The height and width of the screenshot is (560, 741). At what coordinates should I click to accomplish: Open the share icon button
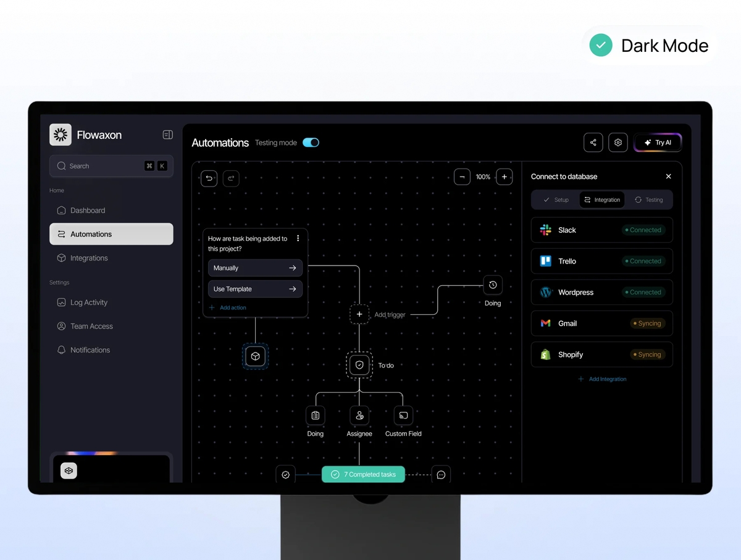(x=593, y=143)
